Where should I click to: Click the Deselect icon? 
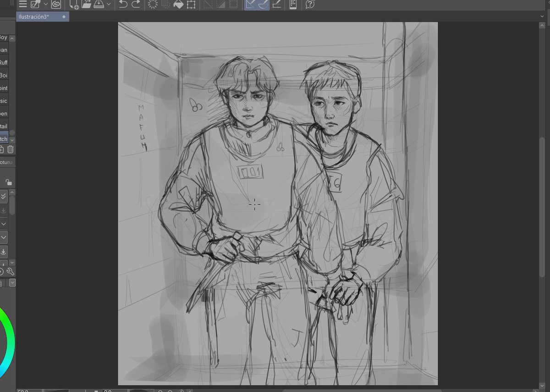click(208, 5)
